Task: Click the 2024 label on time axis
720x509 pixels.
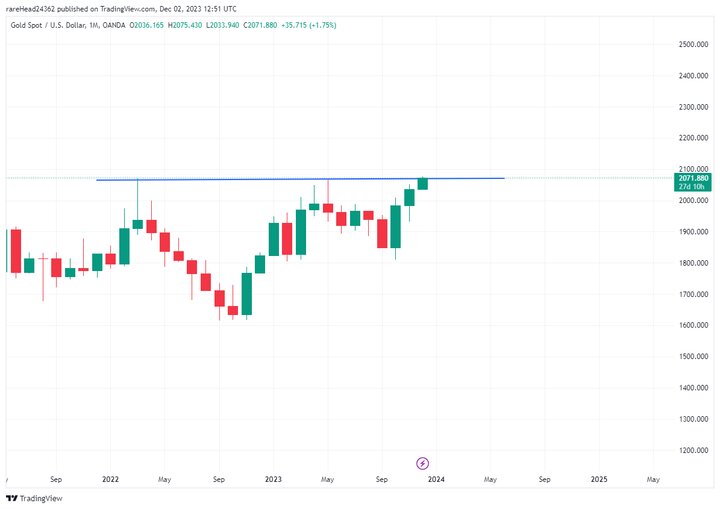Action: 436,480
